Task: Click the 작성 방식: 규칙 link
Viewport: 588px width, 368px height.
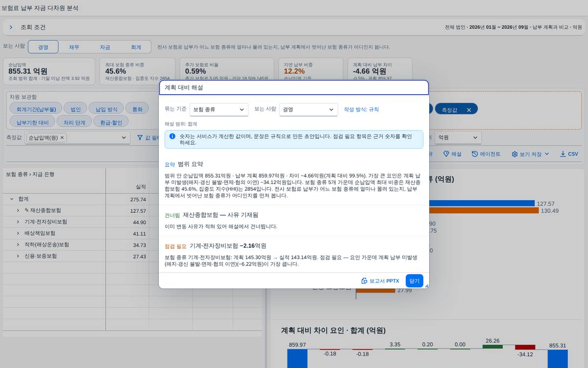Action: pos(361,109)
